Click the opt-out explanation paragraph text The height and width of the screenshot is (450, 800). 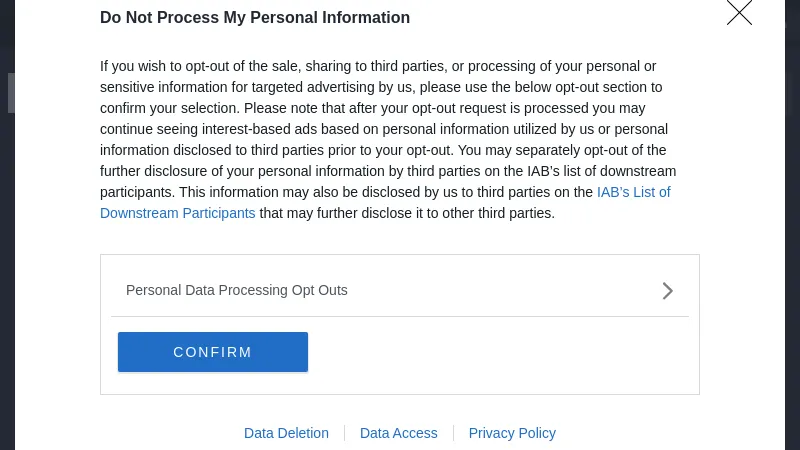tap(380, 129)
